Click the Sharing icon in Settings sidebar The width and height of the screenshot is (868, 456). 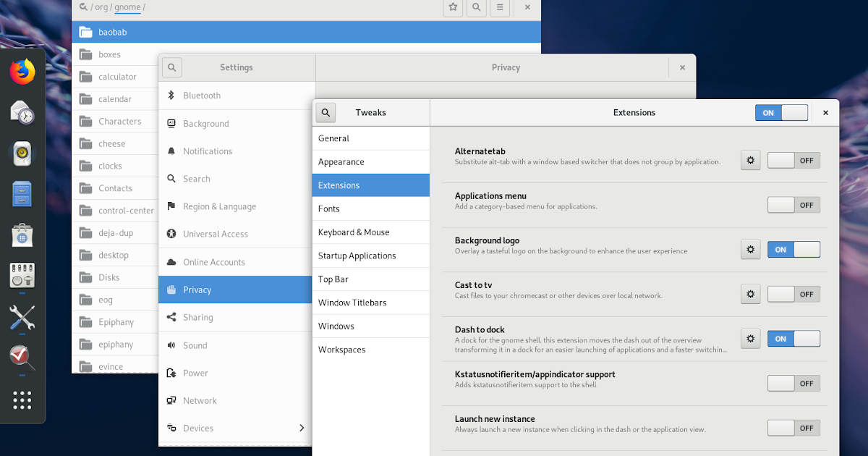171,317
